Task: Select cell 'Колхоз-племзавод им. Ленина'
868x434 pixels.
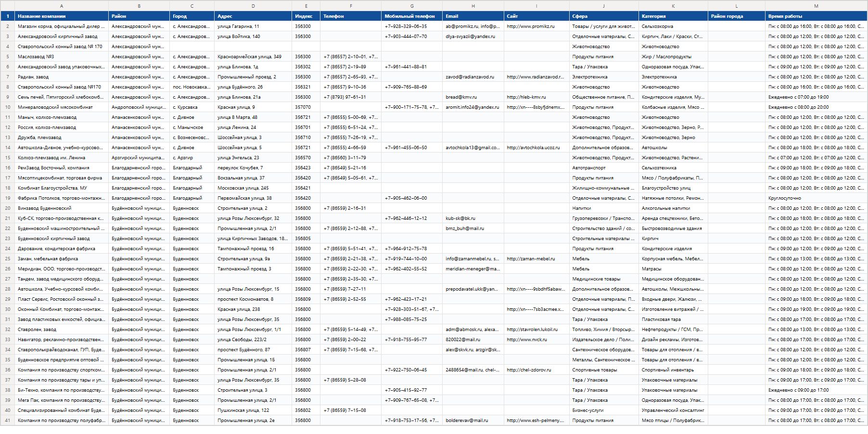Action: (62, 158)
